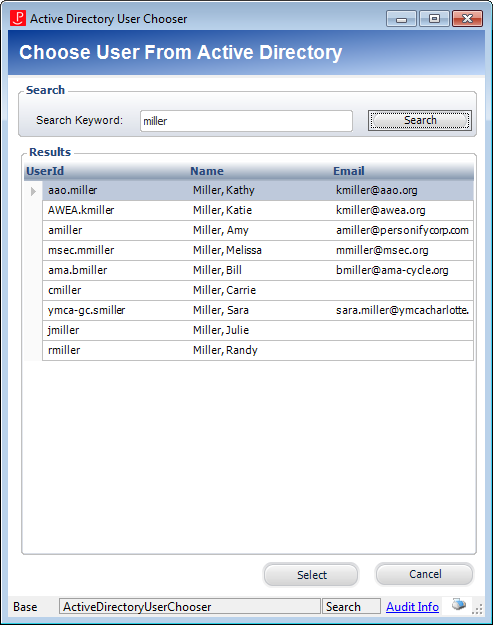The height and width of the screenshot is (625, 493).
Task: Focus the Search Keyword input containing miller
Action: point(246,121)
